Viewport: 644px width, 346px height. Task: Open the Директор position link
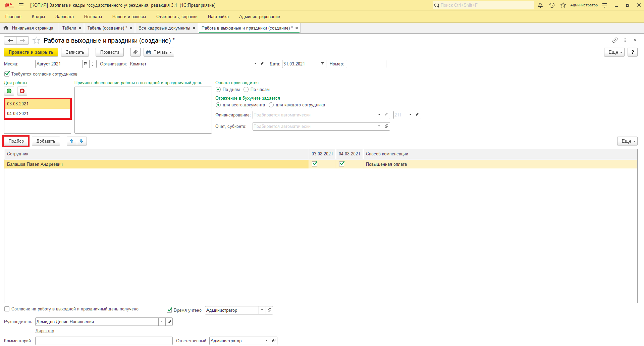click(x=45, y=331)
